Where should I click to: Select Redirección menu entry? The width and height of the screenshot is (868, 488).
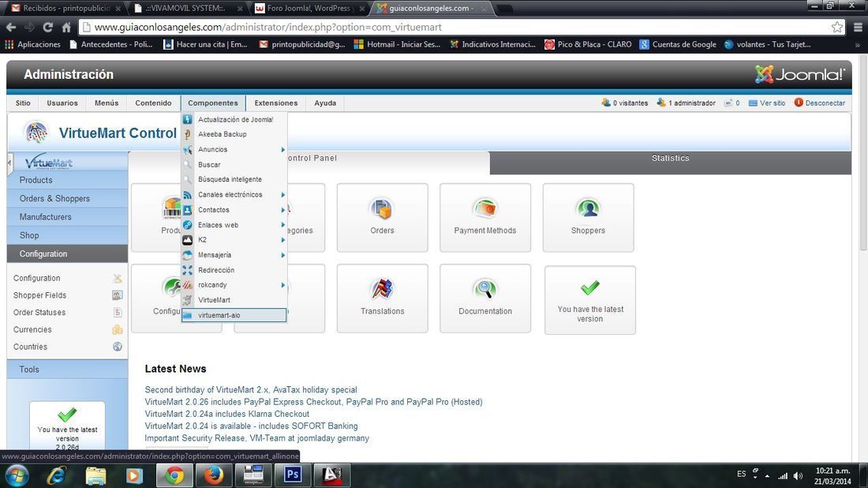pyautogui.click(x=234, y=270)
